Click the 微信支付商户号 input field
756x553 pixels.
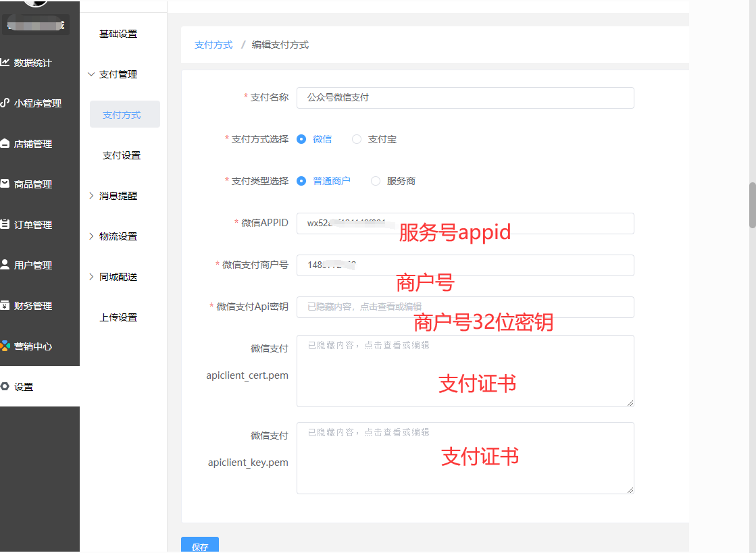[x=465, y=265]
